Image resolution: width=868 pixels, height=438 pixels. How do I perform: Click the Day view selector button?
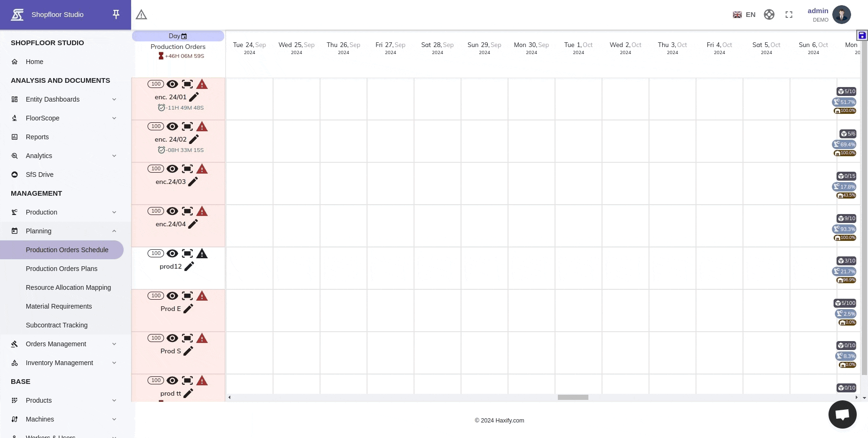pyautogui.click(x=178, y=36)
